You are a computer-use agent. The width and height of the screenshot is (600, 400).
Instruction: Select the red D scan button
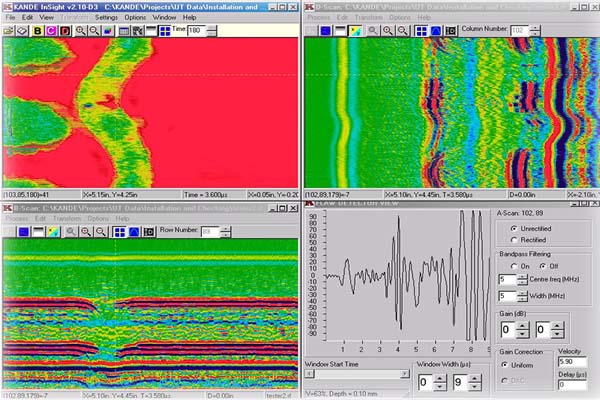click(66, 31)
